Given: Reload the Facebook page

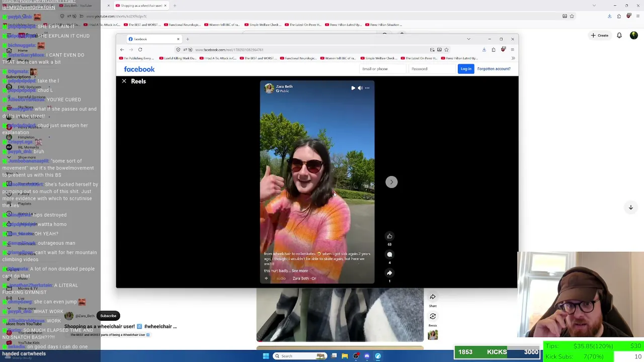Looking at the screenshot, I should [x=140, y=50].
